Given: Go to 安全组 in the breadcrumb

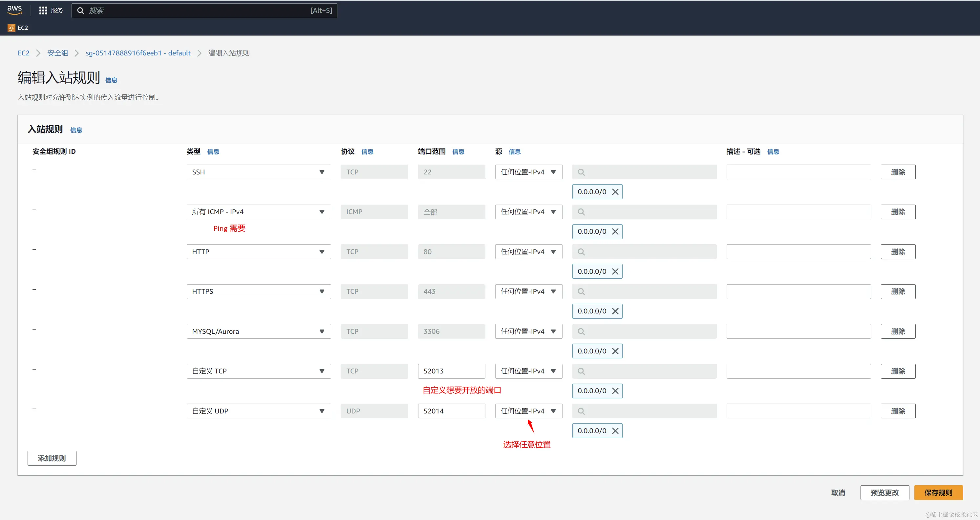Looking at the screenshot, I should click(x=57, y=53).
